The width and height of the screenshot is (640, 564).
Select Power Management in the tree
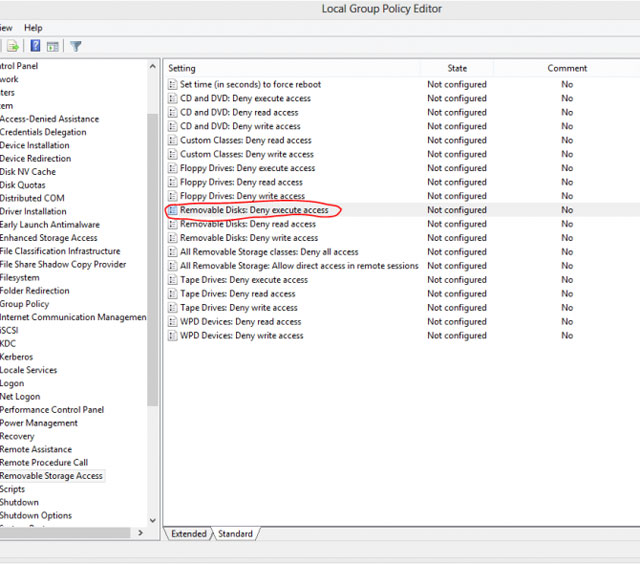pos(39,423)
